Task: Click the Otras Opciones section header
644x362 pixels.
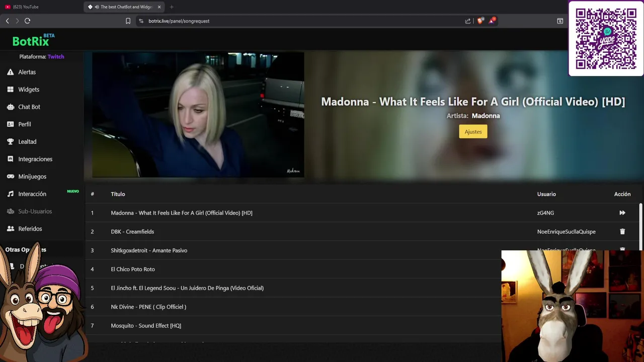Action: pyautogui.click(x=26, y=249)
